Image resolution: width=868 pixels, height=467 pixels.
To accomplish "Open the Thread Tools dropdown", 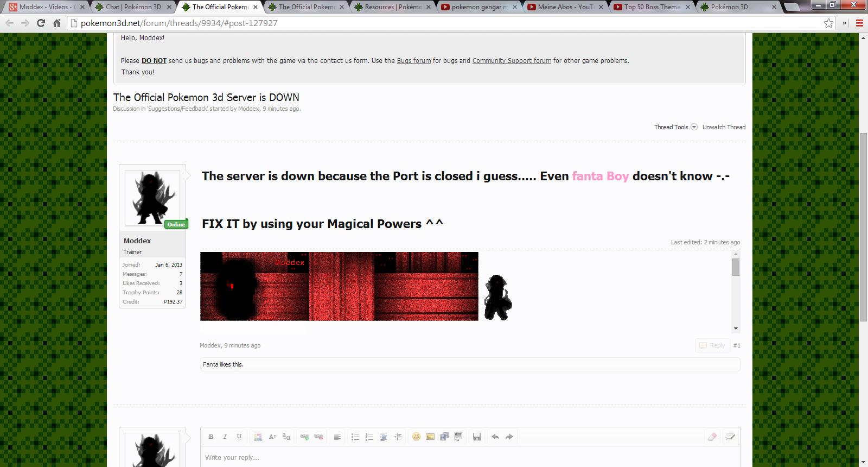I will point(675,127).
